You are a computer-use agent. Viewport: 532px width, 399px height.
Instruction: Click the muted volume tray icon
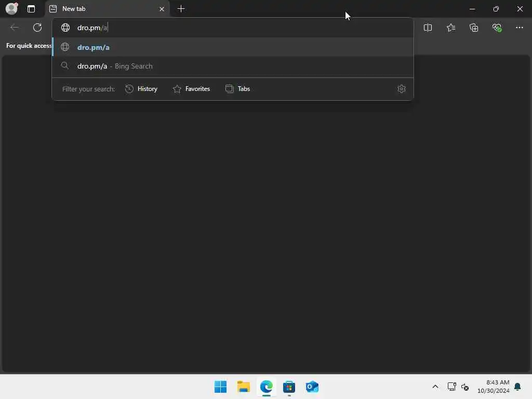tap(465, 387)
